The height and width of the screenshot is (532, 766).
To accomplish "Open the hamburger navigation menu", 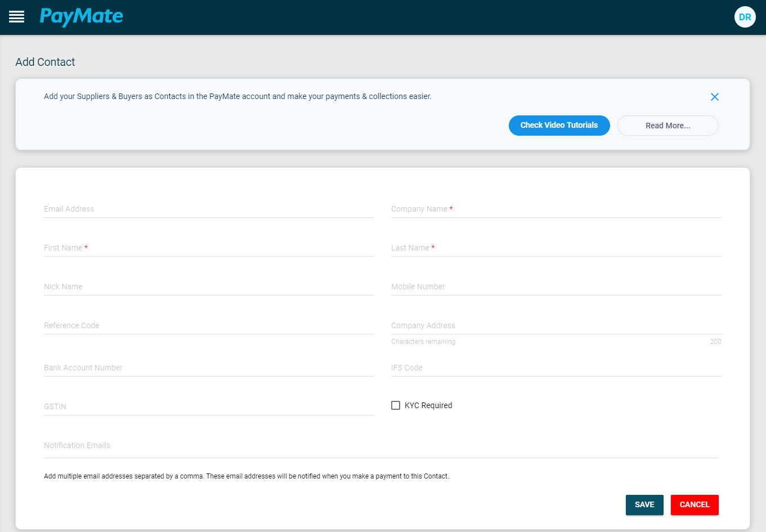I will coord(17,17).
